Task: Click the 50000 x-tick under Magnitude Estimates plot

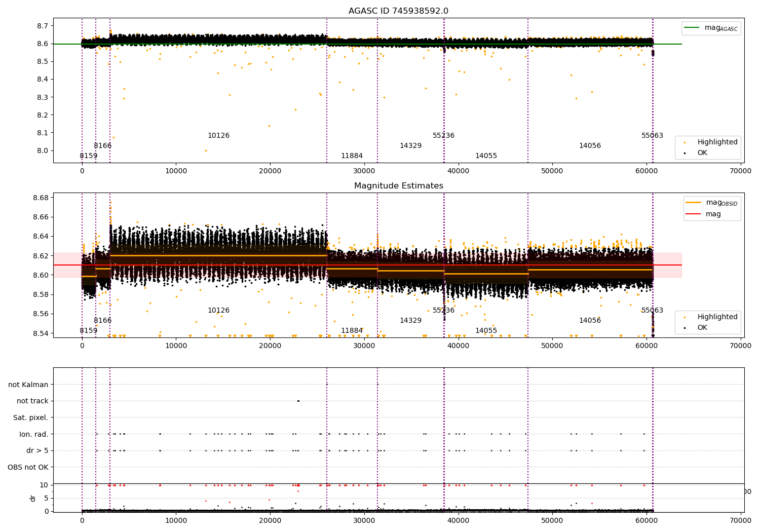Action: pyautogui.click(x=552, y=346)
